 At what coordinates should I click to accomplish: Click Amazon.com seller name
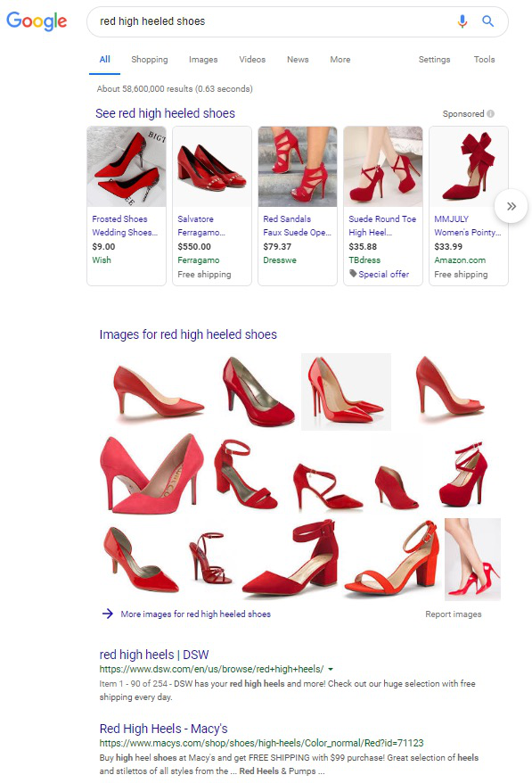click(x=460, y=260)
